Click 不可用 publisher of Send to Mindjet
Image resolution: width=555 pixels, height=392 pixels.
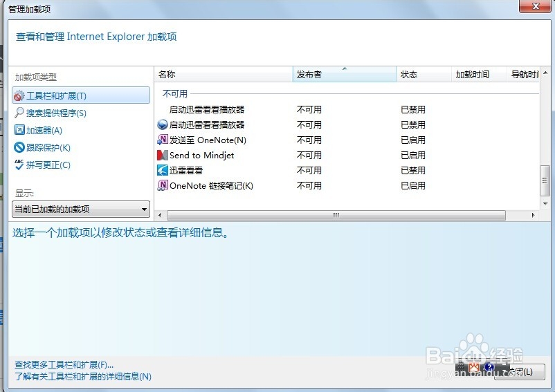(x=309, y=155)
